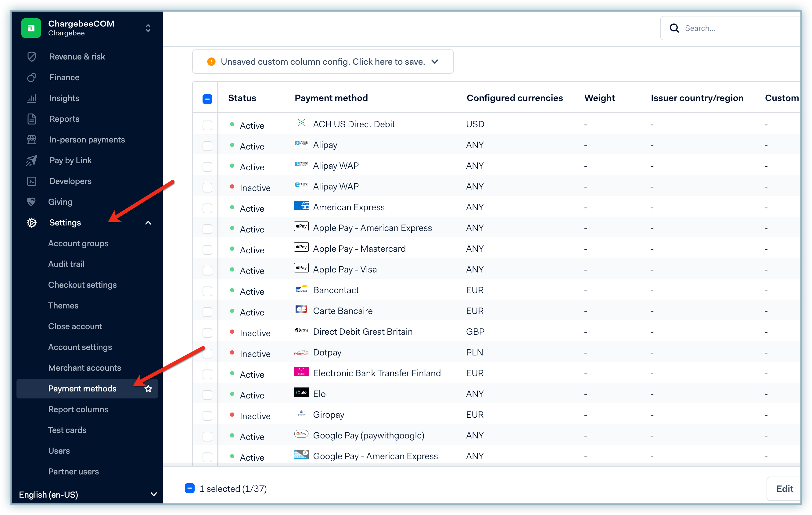Click the Revenue & risk shield icon
812x515 pixels.
point(32,57)
